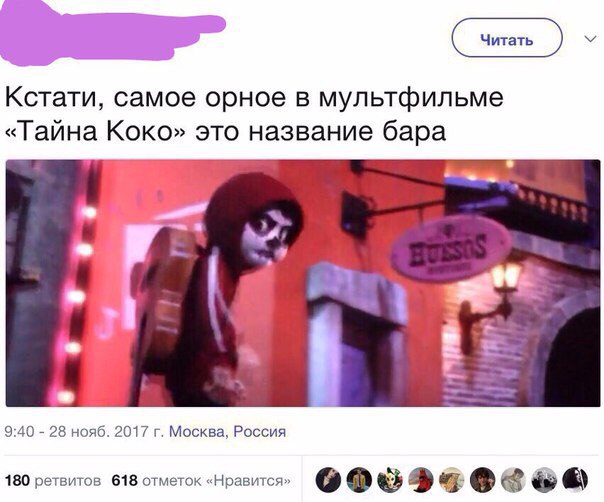This screenshot has height=502, width=604.
Task: Open the second liker avatar with yellow jacket
Action: (x=359, y=480)
